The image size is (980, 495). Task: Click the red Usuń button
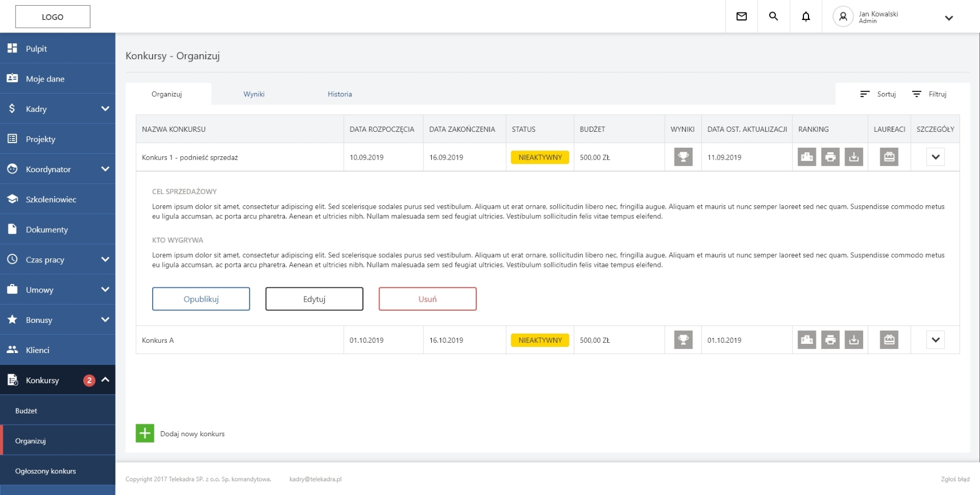click(427, 299)
